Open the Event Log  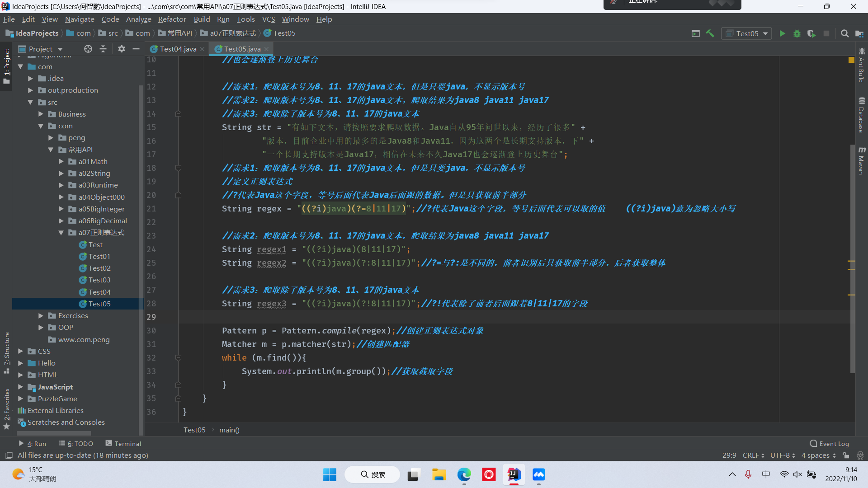[830, 444]
